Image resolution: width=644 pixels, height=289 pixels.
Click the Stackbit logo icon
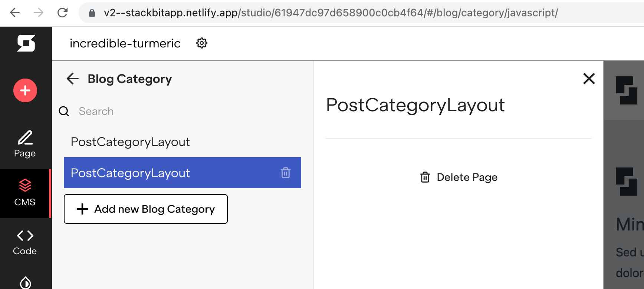coord(26,43)
